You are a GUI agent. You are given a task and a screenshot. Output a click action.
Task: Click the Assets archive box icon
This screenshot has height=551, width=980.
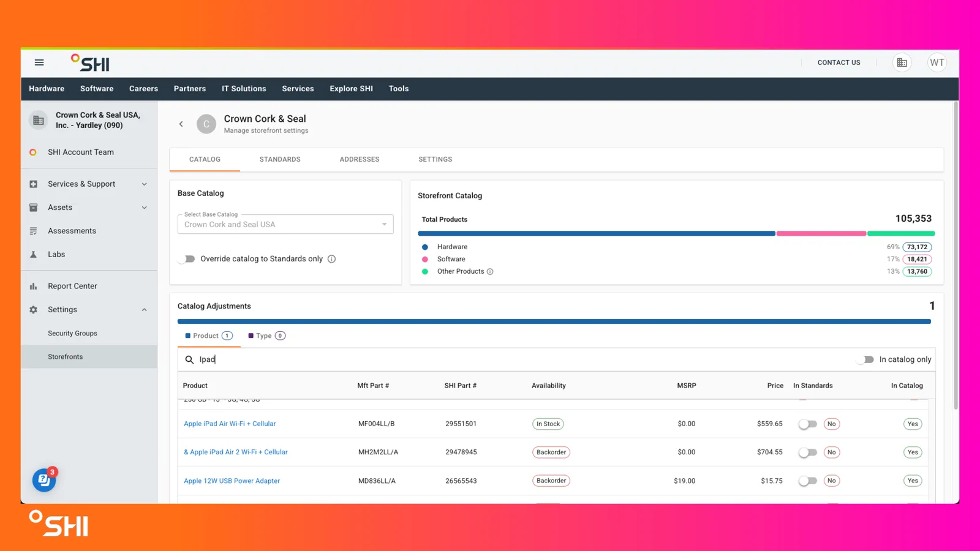pyautogui.click(x=33, y=208)
